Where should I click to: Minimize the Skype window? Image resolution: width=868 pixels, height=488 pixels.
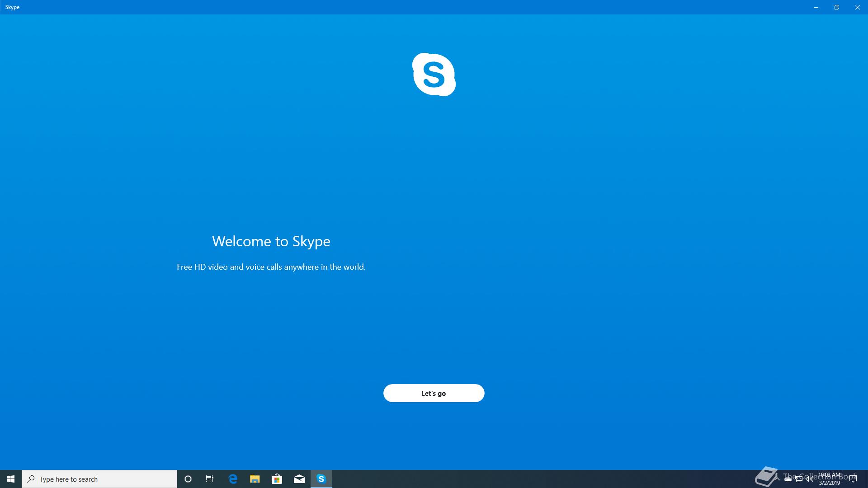[x=816, y=7]
